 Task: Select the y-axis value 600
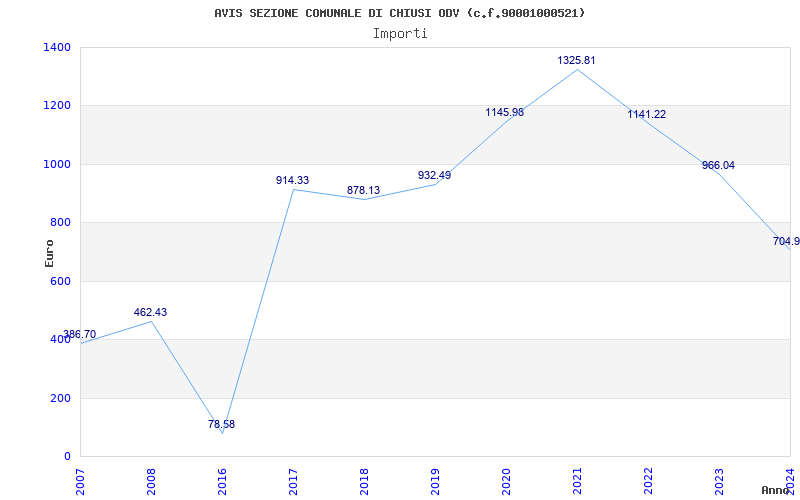tap(60, 281)
